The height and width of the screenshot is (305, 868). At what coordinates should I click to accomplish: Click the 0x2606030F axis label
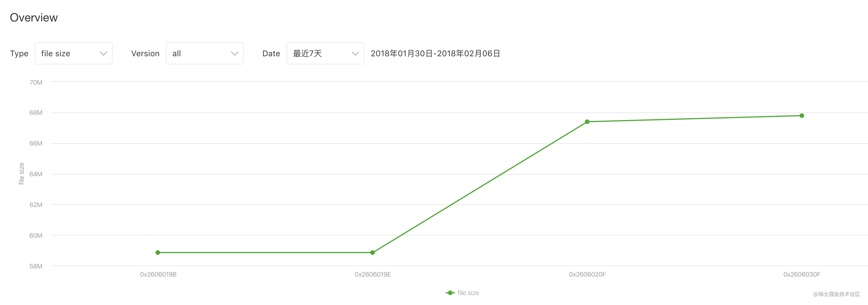coord(802,274)
